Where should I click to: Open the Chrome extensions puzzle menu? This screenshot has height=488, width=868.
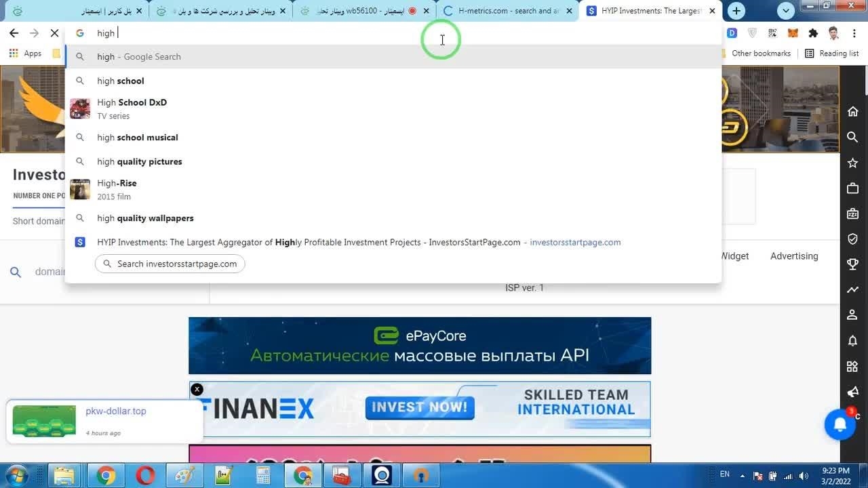tap(813, 33)
